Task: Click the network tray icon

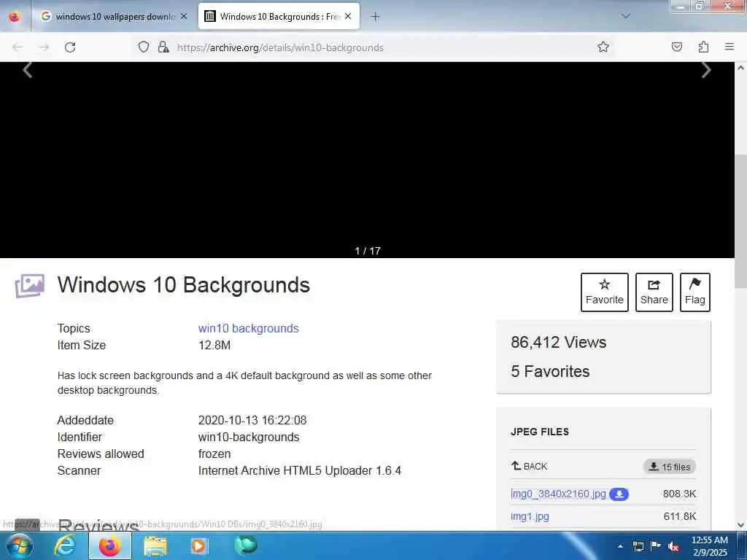Action: 638,546
